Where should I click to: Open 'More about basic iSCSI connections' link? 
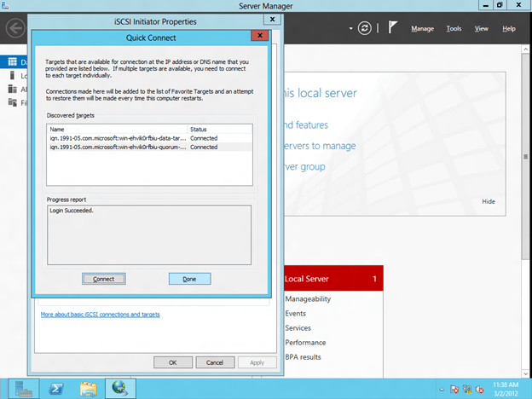(100, 315)
